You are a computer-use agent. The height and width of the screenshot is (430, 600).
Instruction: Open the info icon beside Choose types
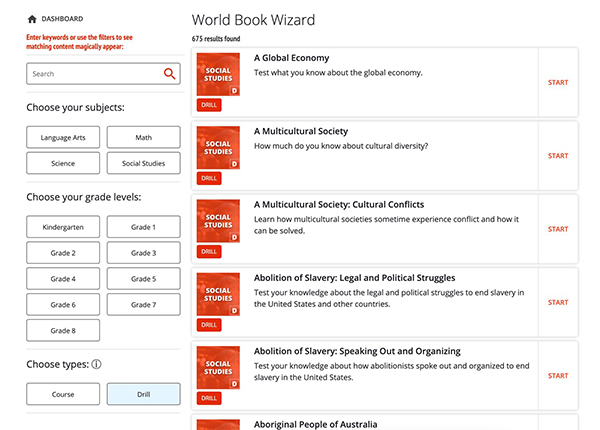point(96,364)
